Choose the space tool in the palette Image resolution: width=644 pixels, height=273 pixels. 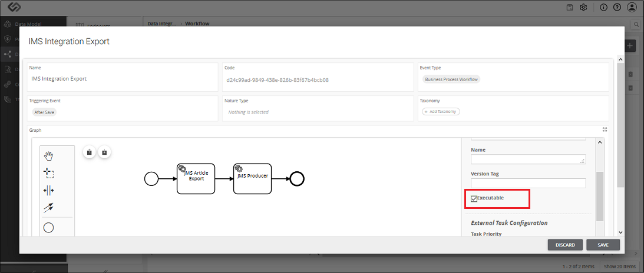coord(49,191)
